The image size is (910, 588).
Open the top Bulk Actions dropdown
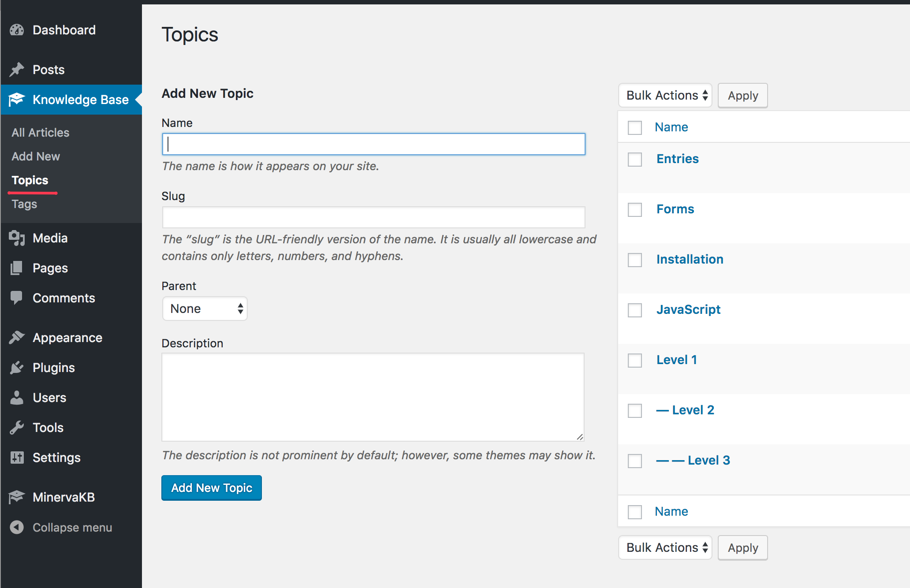click(665, 95)
